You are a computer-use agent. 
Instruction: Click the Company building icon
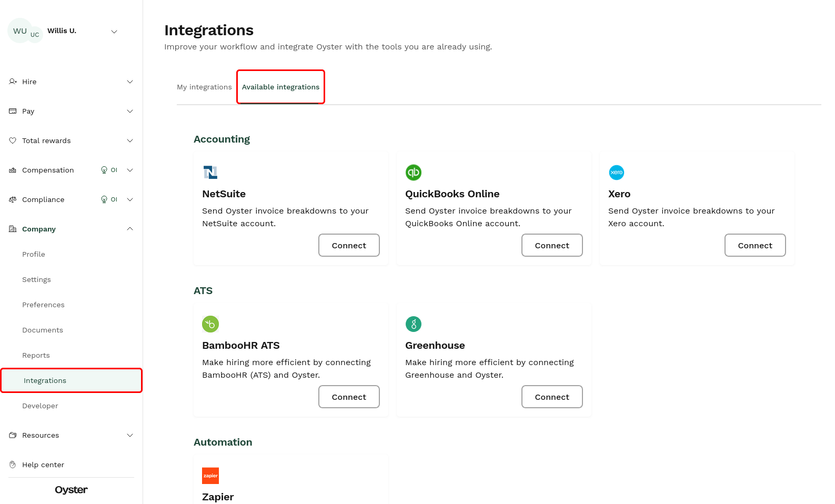pyautogui.click(x=13, y=229)
